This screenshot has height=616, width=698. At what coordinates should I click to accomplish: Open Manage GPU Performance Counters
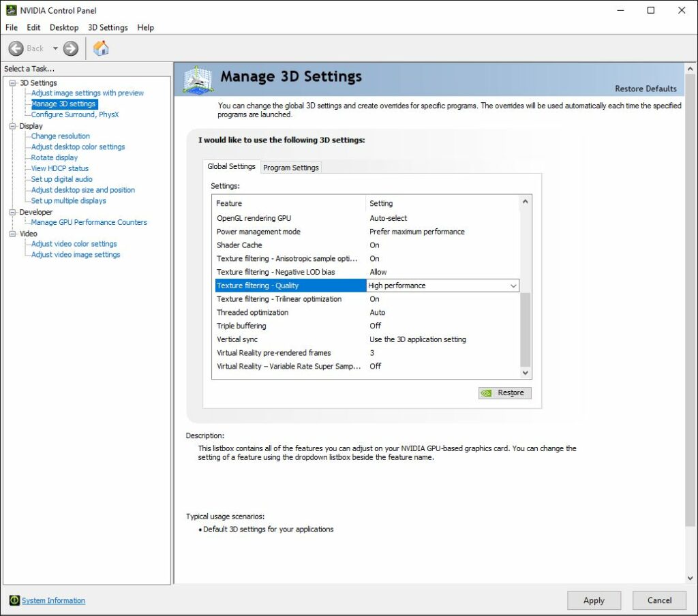(89, 222)
